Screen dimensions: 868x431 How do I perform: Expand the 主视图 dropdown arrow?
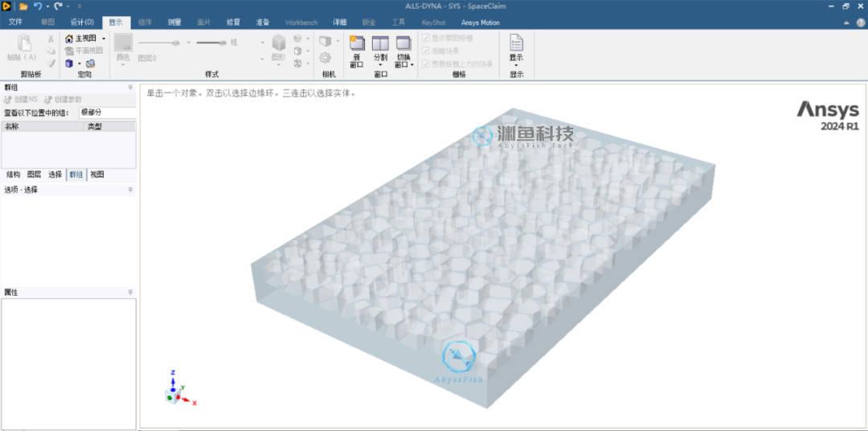104,39
